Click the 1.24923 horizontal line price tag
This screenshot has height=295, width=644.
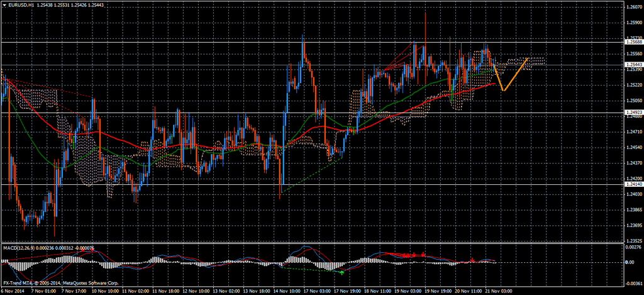coord(633,112)
